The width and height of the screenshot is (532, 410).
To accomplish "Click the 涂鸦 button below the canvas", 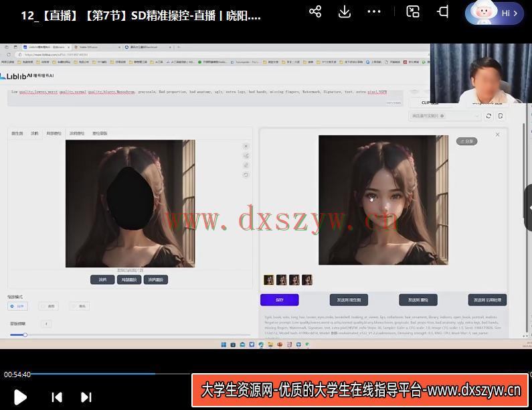I will (x=102, y=279).
